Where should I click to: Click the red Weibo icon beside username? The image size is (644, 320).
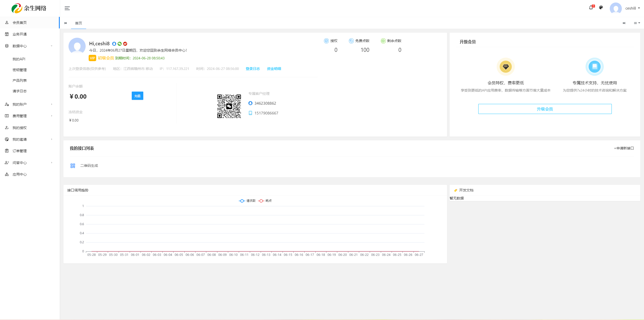[125, 44]
